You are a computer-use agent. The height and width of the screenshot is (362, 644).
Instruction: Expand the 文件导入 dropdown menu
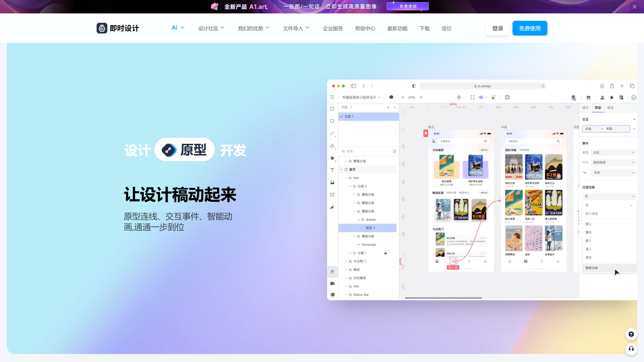click(296, 28)
